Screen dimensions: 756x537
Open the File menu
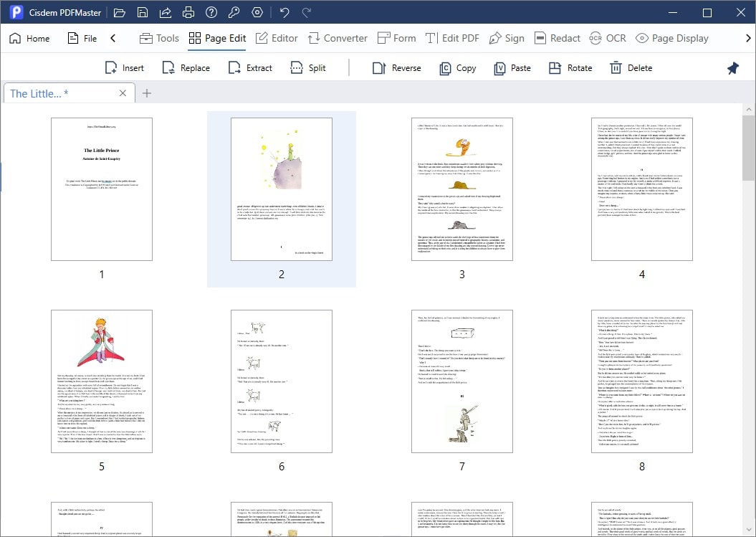(x=82, y=38)
